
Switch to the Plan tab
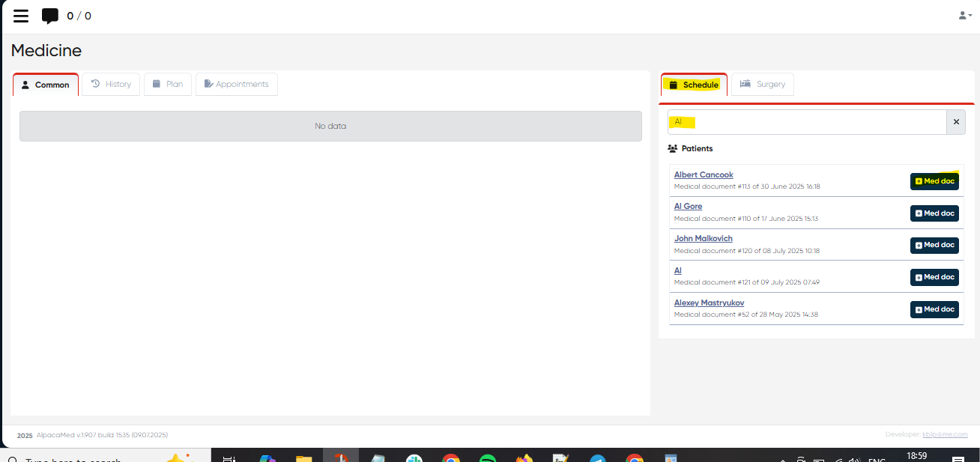click(x=168, y=85)
